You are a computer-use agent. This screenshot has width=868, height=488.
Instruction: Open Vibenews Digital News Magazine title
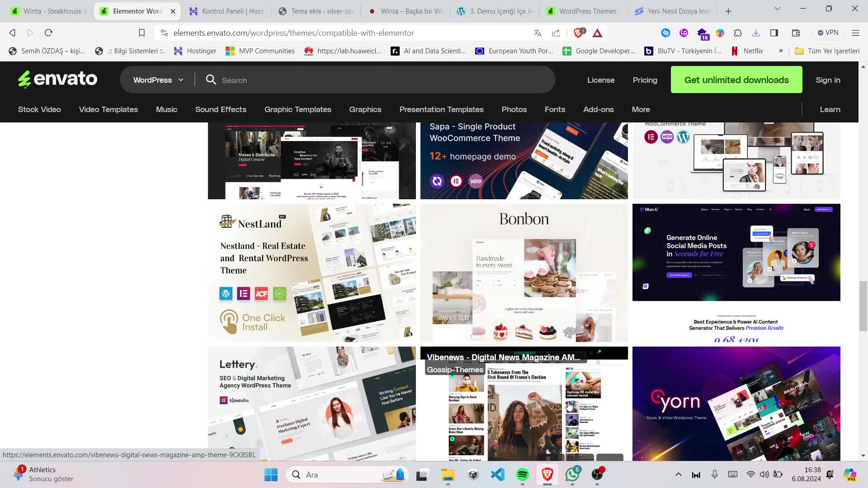[x=503, y=357]
